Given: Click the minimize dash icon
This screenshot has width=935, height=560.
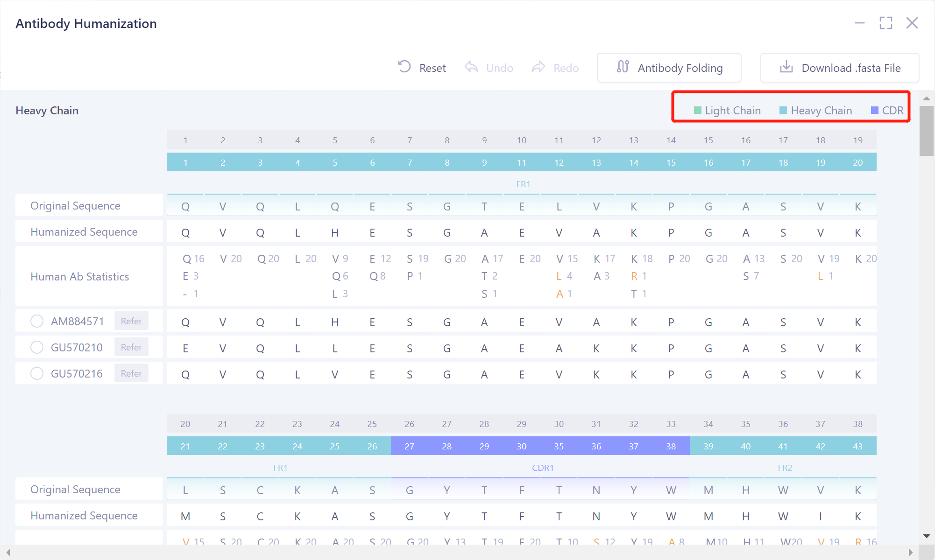Looking at the screenshot, I should [860, 23].
